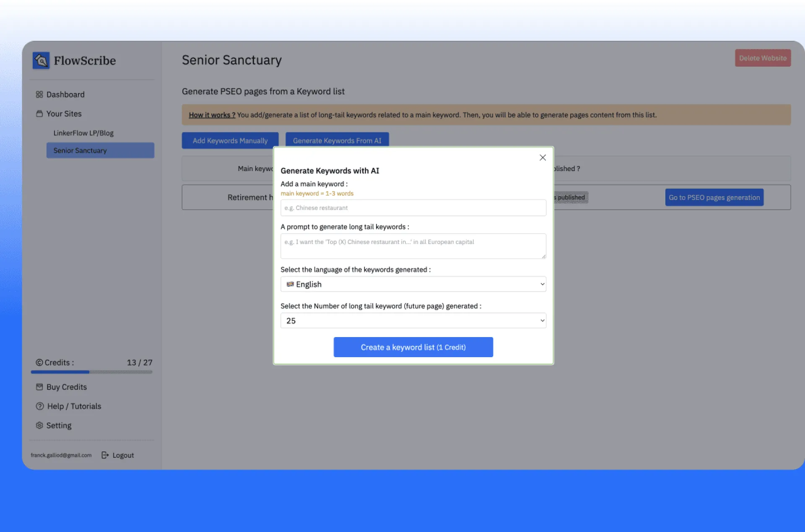This screenshot has height=532, width=805.
Task: Select LinkerFlow LP/Blog site
Action: coord(83,133)
